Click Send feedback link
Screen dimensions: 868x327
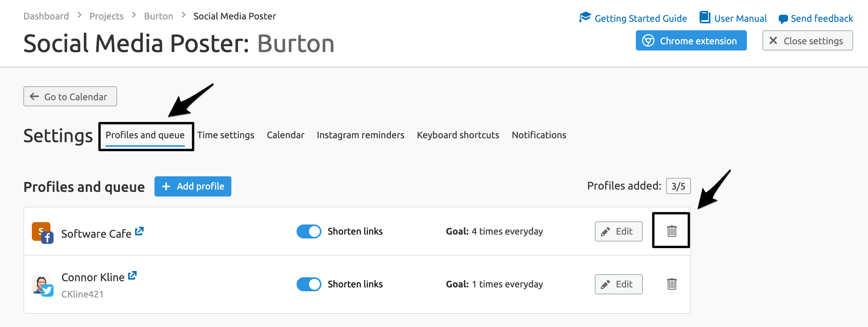click(816, 18)
